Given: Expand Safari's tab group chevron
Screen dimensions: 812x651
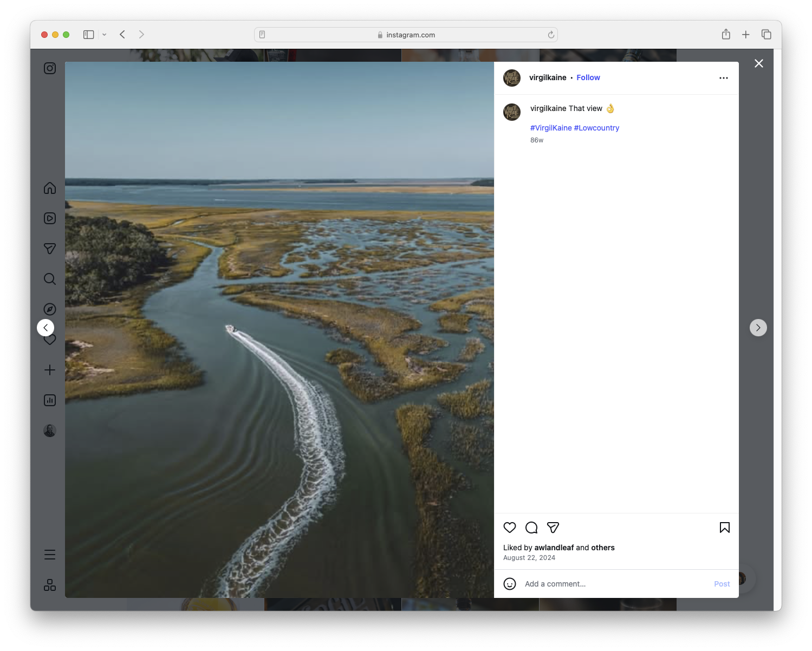Looking at the screenshot, I should point(105,34).
